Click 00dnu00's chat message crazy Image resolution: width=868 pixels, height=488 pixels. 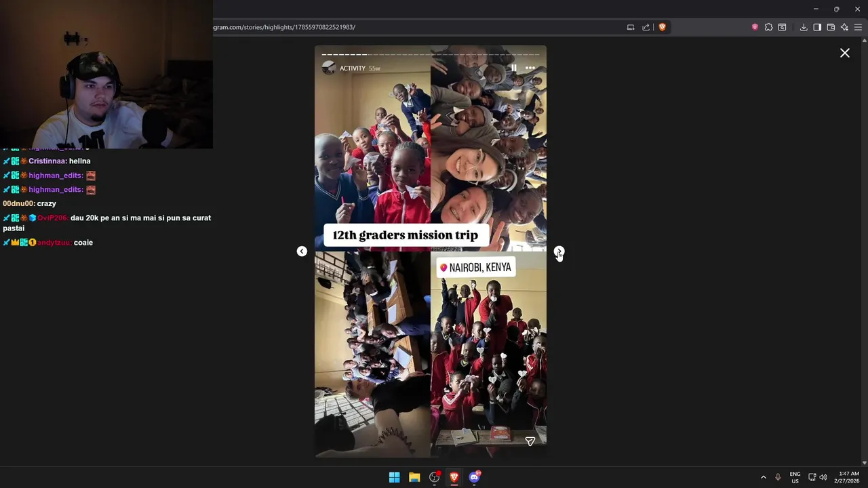[46, 203]
